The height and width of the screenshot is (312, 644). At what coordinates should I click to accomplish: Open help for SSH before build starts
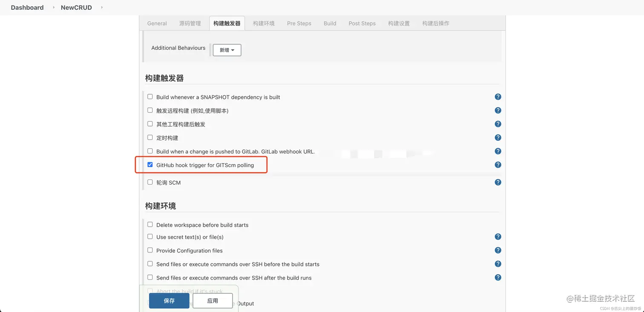pos(498,264)
